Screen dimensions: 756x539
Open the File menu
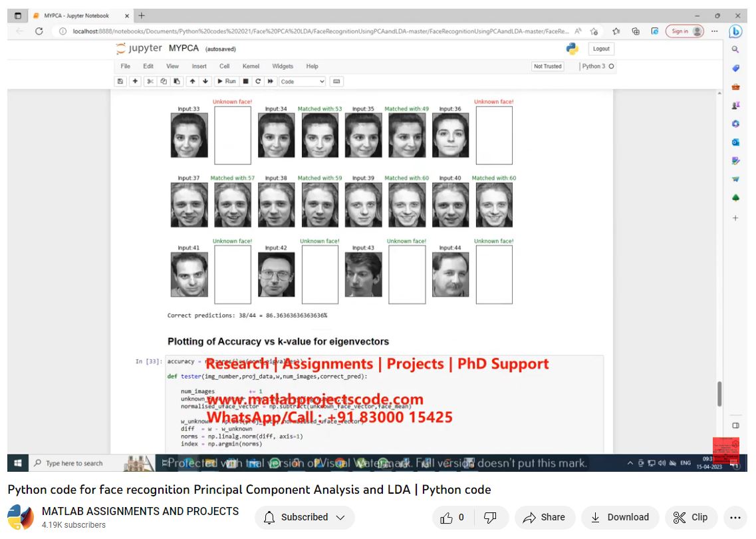pyautogui.click(x=126, y=66)
